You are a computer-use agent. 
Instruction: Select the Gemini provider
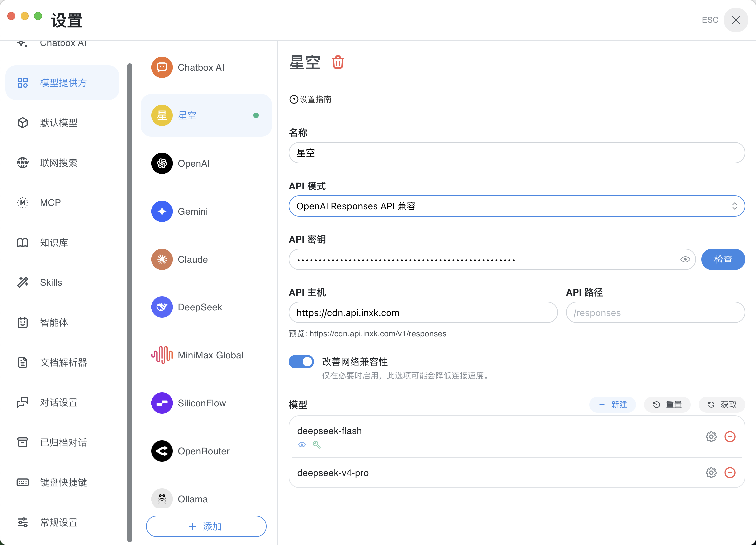(x=206, y=211)
